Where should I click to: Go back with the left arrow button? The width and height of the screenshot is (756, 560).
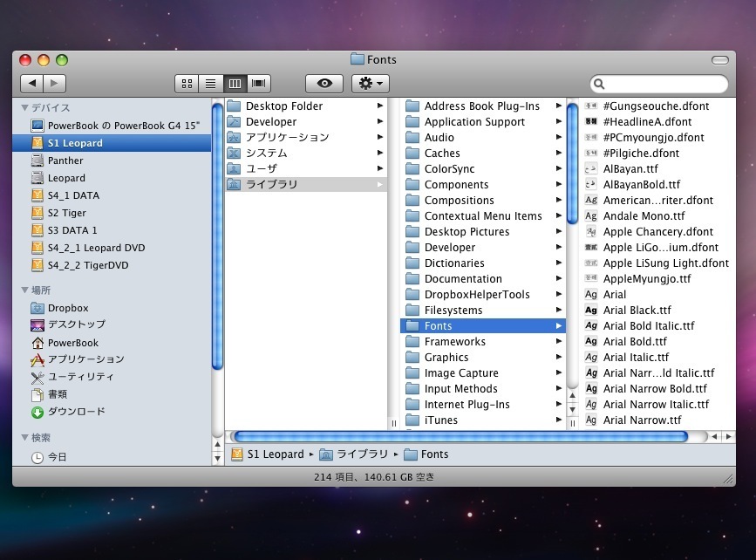tap(32, 84)
